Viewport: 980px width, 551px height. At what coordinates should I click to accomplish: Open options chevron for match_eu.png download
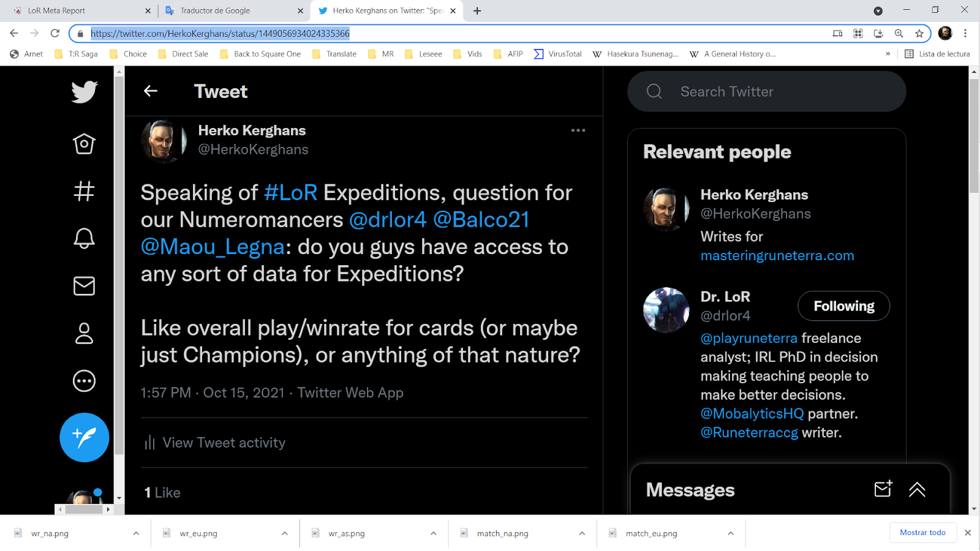[731, 533]
